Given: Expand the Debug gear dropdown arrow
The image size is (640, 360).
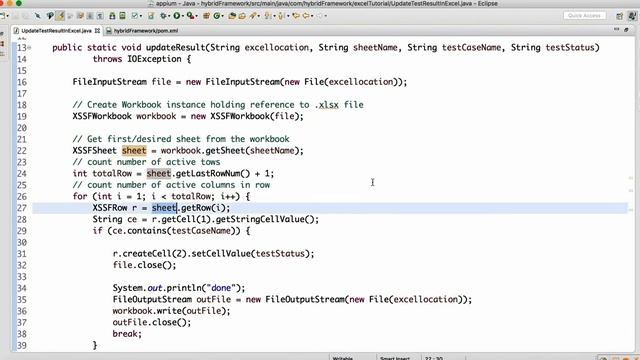Looking at the screenshot, I should (169, 16).
